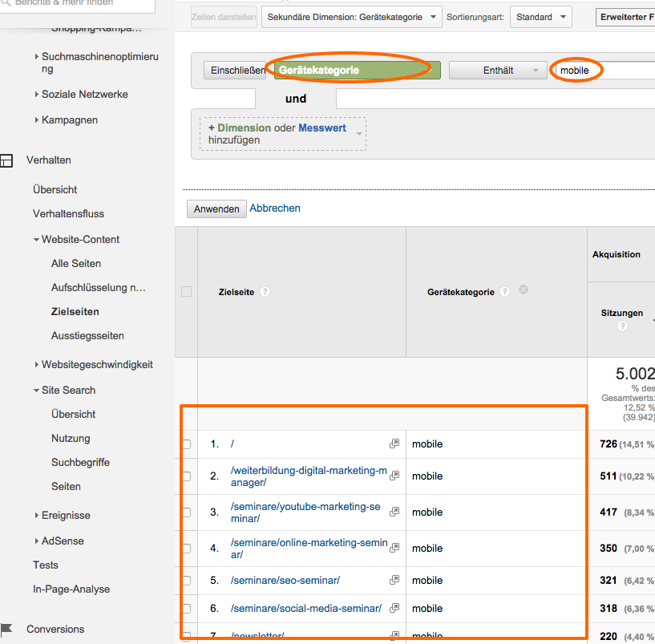The height and width of the screenshot is (644, 655).
Task: Open external link icon for social-media-seminar row
Action: pyautogui.click(x=394, y=608)
